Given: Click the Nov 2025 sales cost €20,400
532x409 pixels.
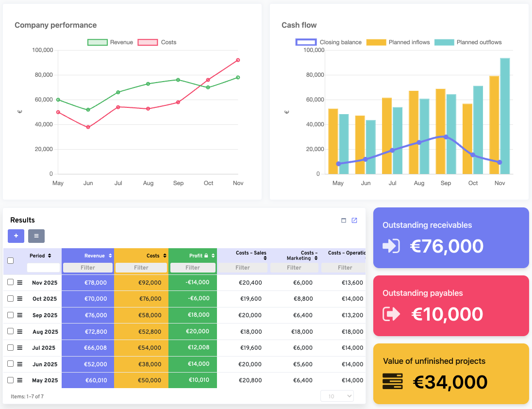Looking at the screenshot, I should [250, 282].
